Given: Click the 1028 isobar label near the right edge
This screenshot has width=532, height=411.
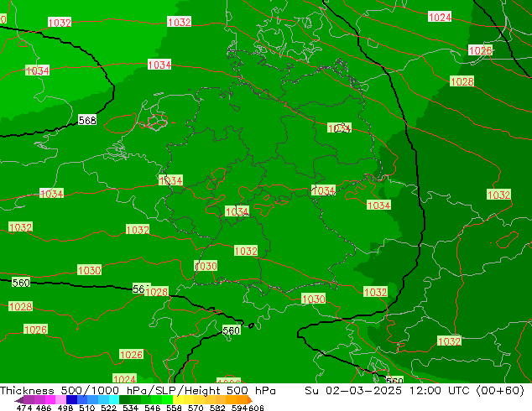Looking at the screenshot, I should 462,81.
